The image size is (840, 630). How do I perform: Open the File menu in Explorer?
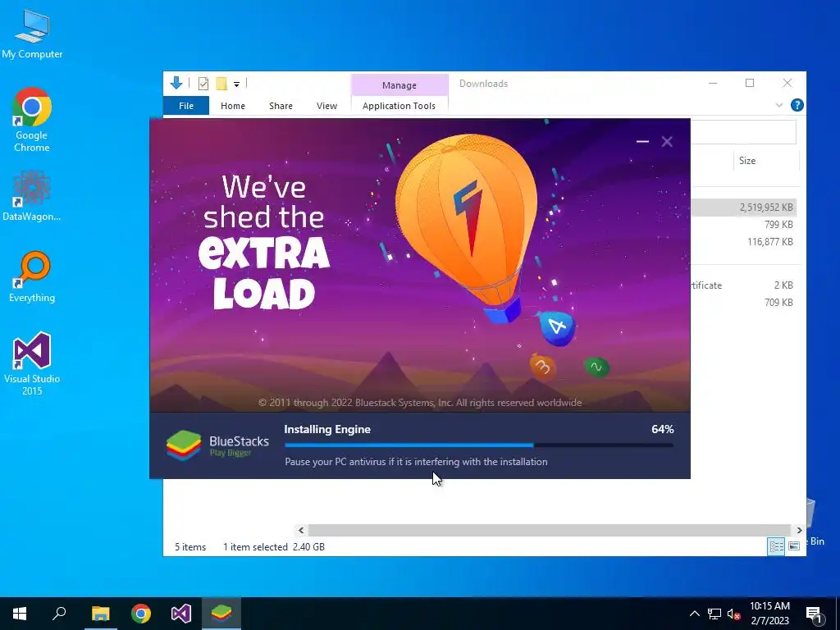[x=186, y=106]
